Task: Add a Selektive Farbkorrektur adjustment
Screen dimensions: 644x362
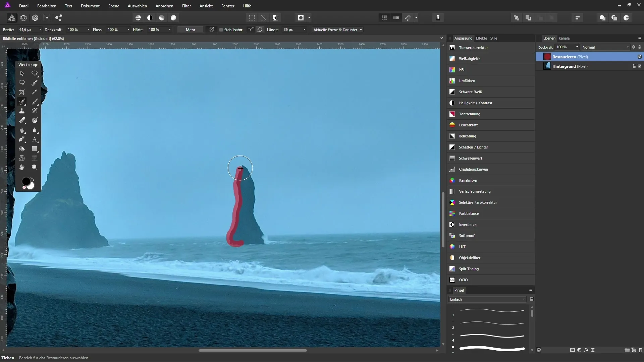Action: [491, 202]
